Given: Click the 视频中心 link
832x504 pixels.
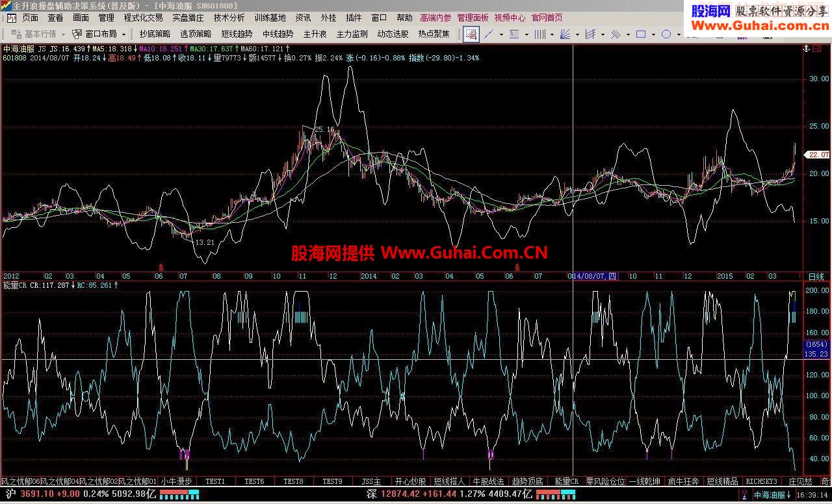Looking at the screenshot, I should [510, 18].
